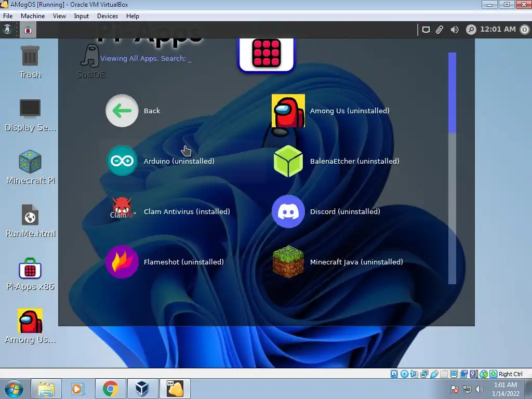Choose Flameshot (uninstalled) entry

click(184, 262)
